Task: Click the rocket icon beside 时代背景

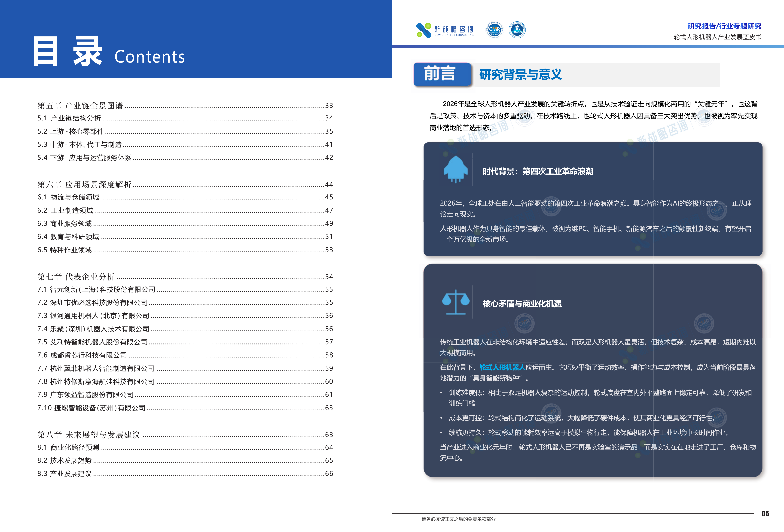Action: coord(455,169)
